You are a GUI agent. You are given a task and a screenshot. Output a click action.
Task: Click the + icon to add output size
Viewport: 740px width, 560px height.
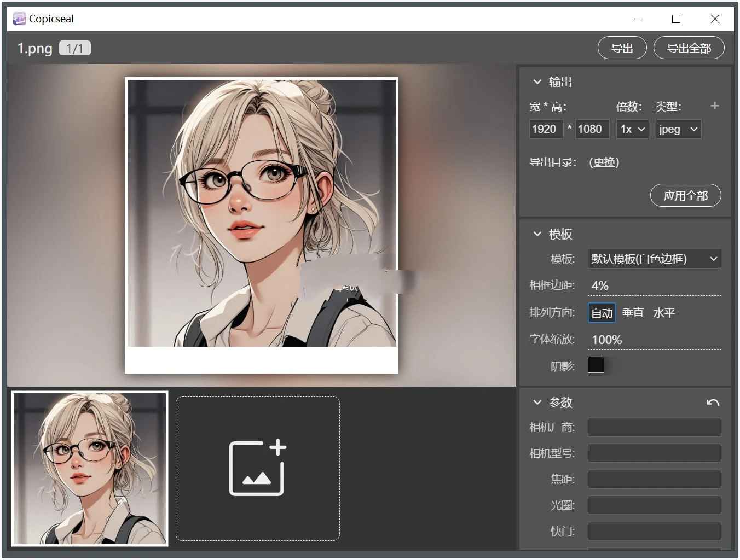(715, 106)
